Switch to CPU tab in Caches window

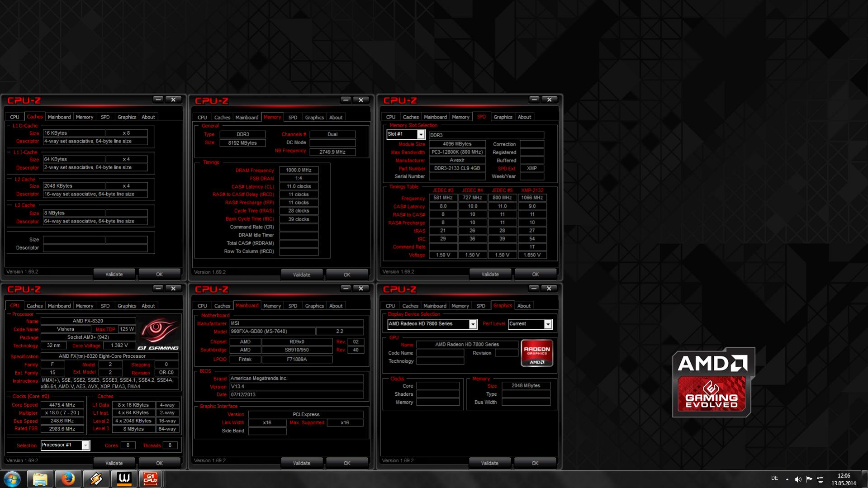tap(15, 117)
